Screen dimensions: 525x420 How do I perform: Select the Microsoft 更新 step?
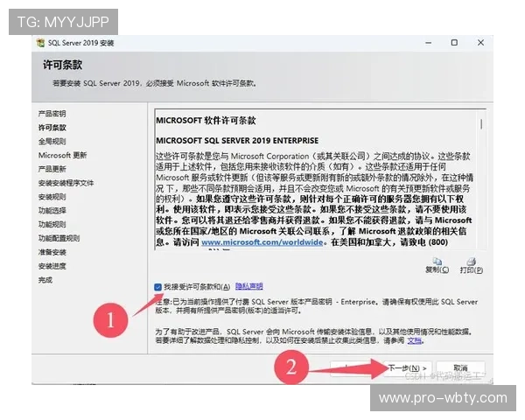click(63, 155)
